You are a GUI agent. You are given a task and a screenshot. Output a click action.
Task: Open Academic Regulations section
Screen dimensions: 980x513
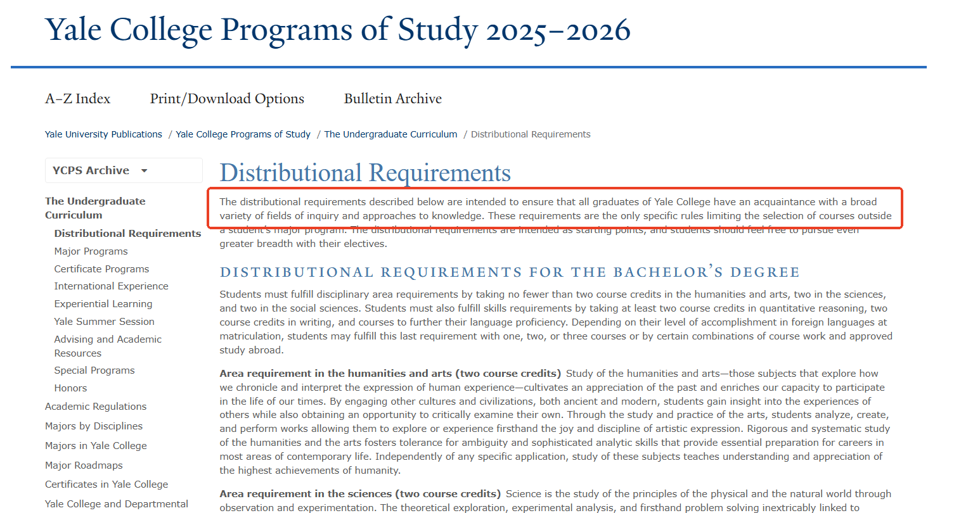coord(96,407)
